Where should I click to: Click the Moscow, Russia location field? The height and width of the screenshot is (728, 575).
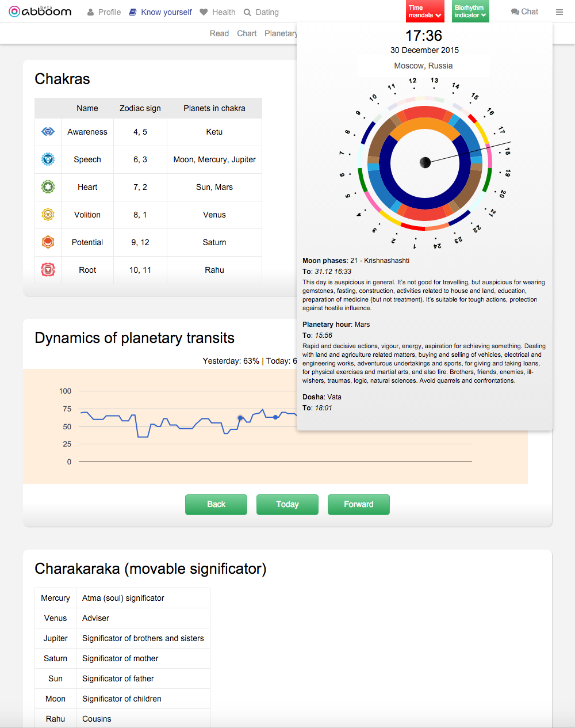tap(424, 66)
